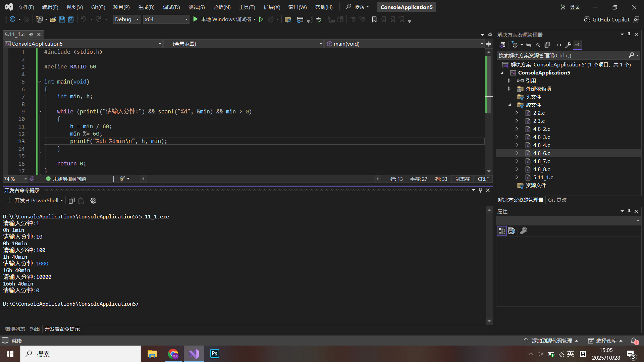The width and height of the screenshot is (644, 362).
Task: Collapse the 源文件 folder node
Action: (509, 105)
